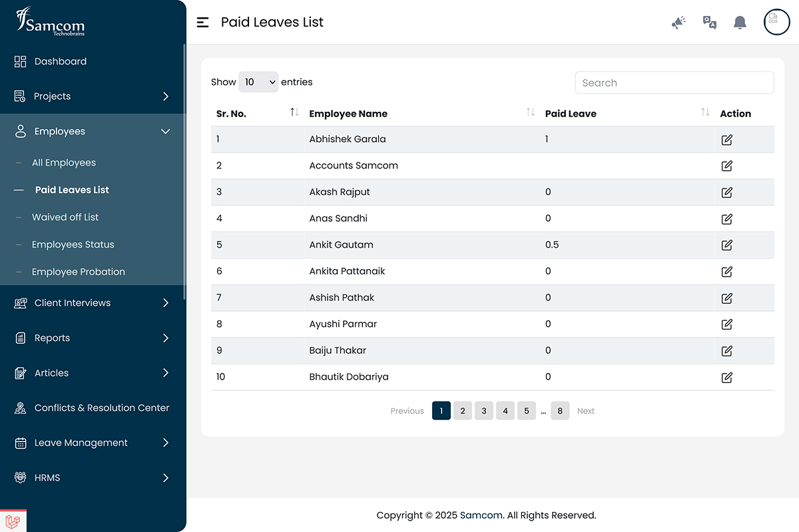Screen dimensions: 799x532
Task: Sort by the Sr. No. column arrows
Action: [294, 112]
